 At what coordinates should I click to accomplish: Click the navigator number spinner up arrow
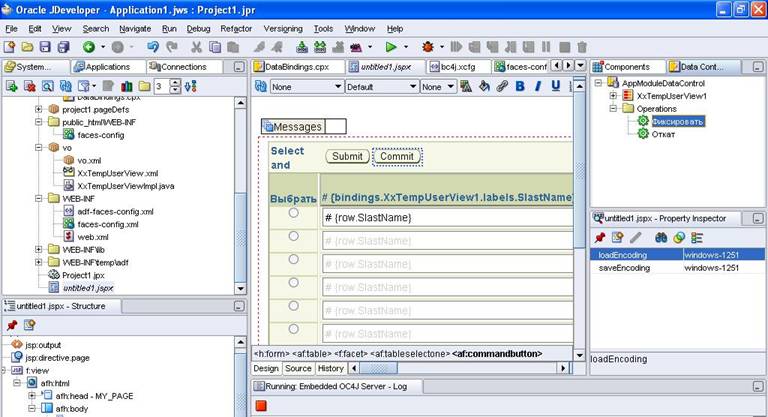click(175, 83)
